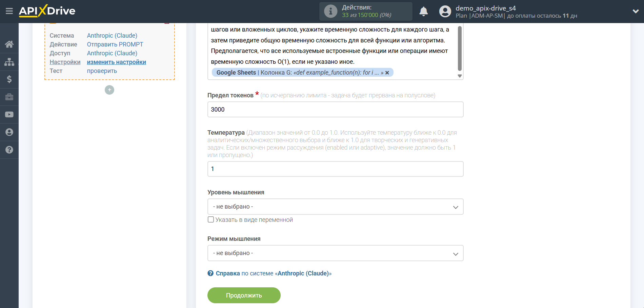Open the help question mark sidebar icon
Screen dimensions: 644x308
point(9,150)
